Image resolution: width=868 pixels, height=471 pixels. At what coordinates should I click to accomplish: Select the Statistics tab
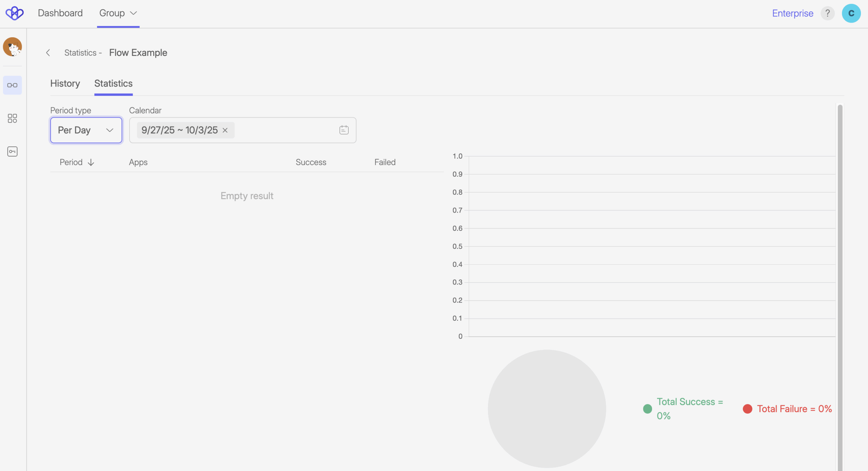pyautogui.click(x=113, y=83)
